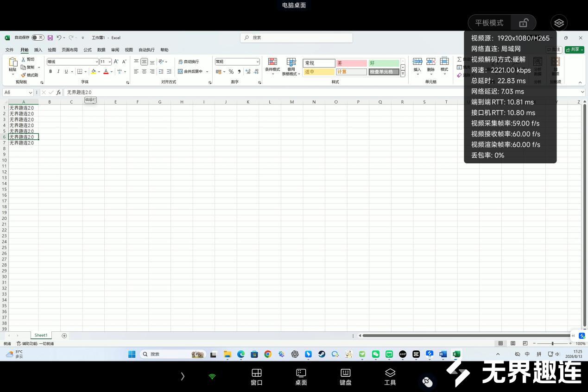Switch to the Insert (插入) tab
Image resolution: width=588 pixels, height=392 pixels.
pos(38,50)
